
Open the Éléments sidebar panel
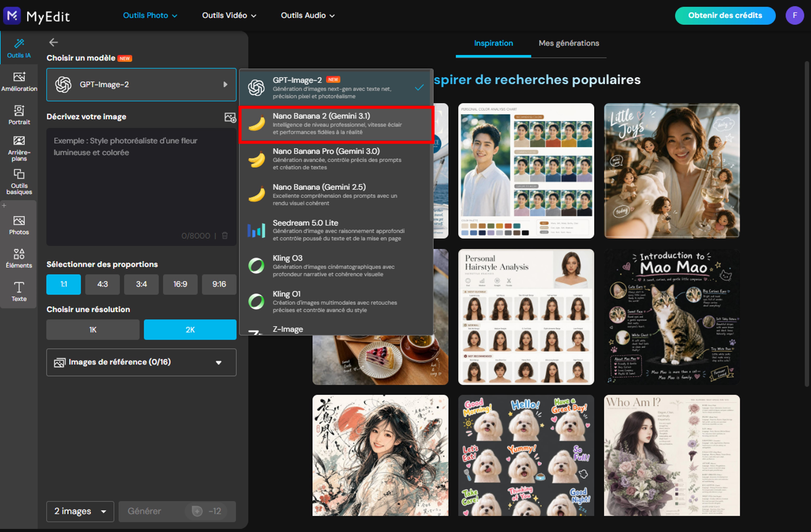pyautogui.click(x=19, y=258)
